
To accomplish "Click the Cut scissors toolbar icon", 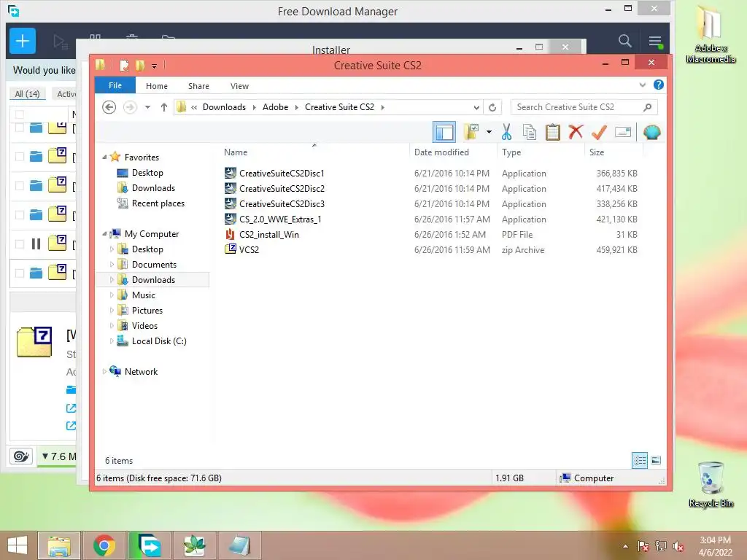I will click(506, 133).
